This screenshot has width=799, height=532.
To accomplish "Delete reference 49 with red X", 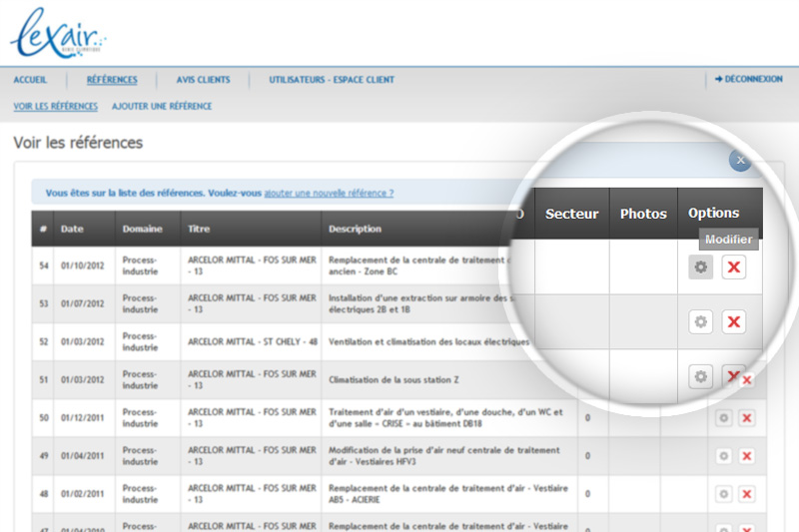I will pos(746,456).
